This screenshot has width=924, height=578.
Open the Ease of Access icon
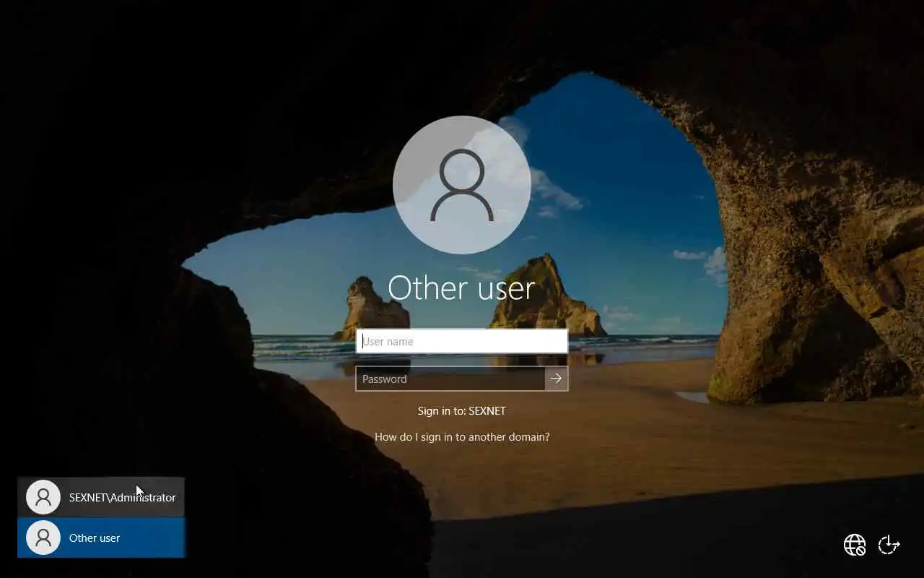click(889, 545)
